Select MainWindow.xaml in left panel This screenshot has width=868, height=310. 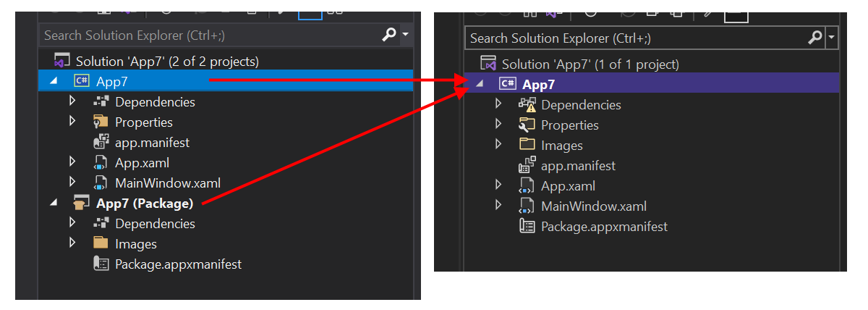coord(168,183)
